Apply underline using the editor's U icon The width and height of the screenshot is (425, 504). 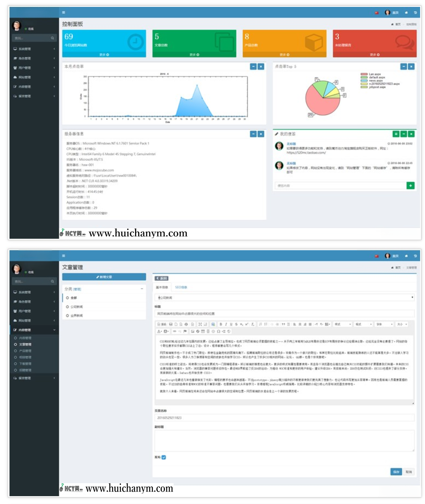[231, 324]
